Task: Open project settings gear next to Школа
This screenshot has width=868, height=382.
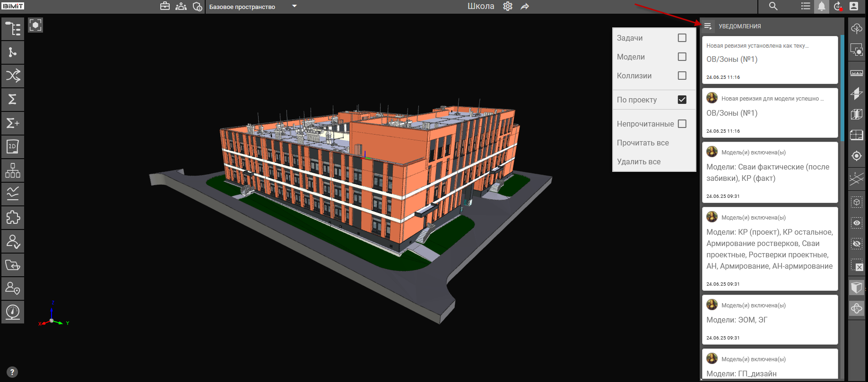Action: (x=508, y=7)
